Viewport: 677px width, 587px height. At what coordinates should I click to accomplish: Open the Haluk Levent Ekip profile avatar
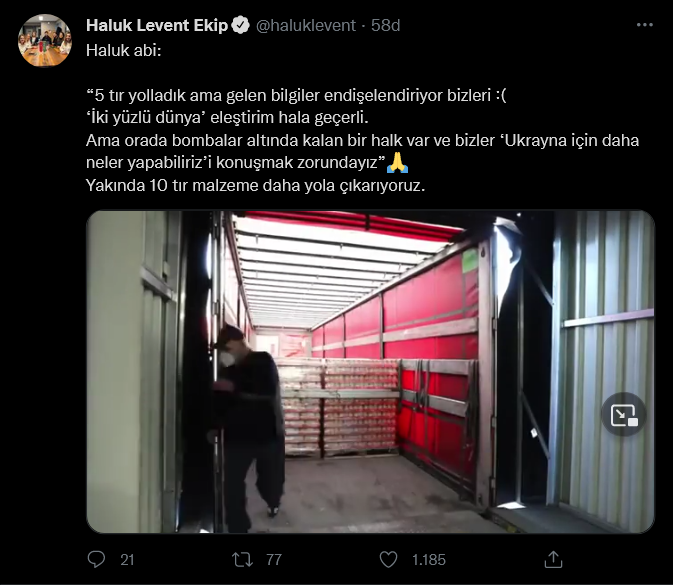45,41
